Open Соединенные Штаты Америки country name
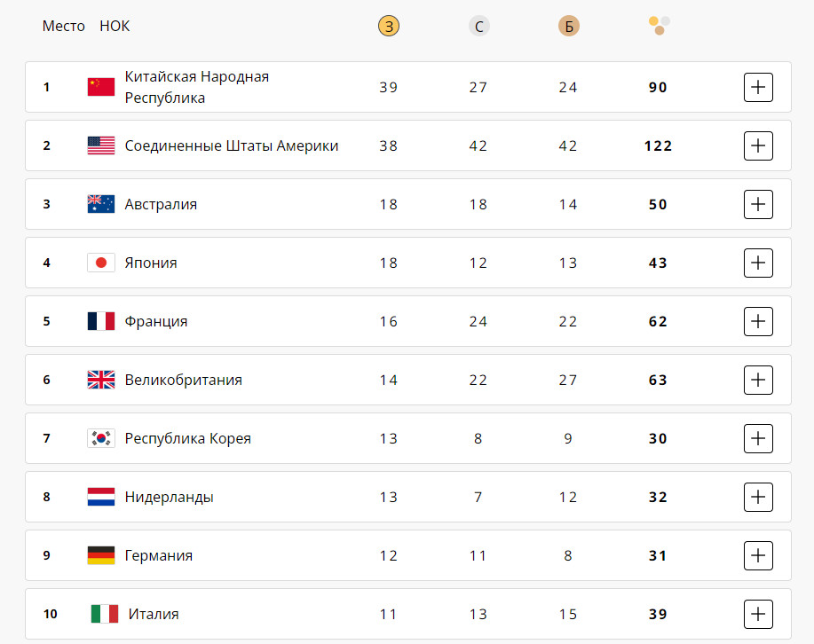The height and width of the screenshot is (644, 814). tap(232, 145)
